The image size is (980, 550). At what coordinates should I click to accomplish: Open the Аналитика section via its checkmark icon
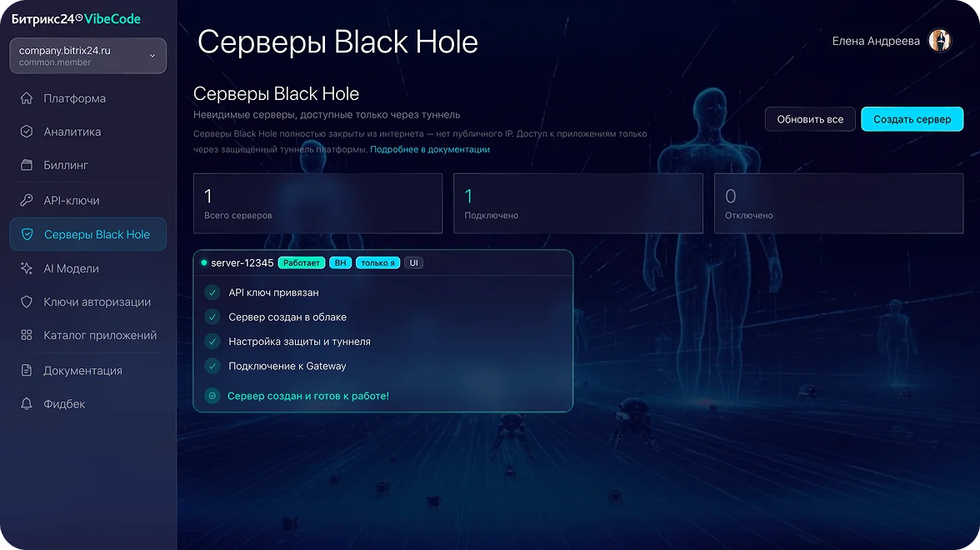(x=27, y=132)
